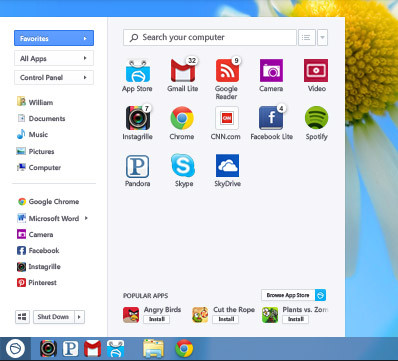Launch the Chrome icon in the app grid
The height and width of the screenshot is (361, 398).
pyautogui.click(x=182, y=118)
